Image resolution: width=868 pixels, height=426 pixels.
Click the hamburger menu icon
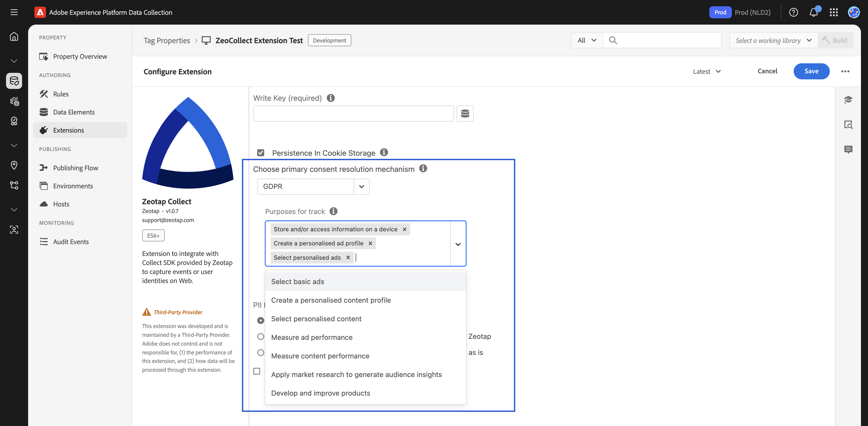[14, 13]
